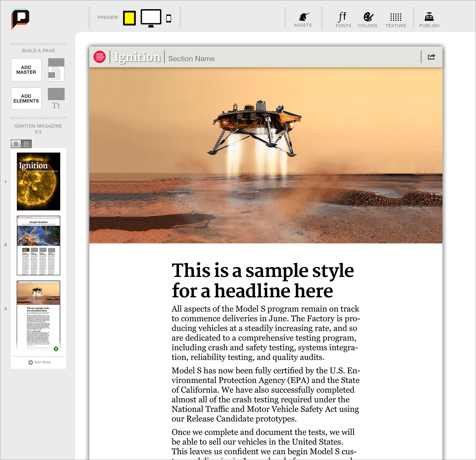The image size is (476, 460).
Task: Click the Ignition Magazine V.3 label
Action: coord(38,129)
